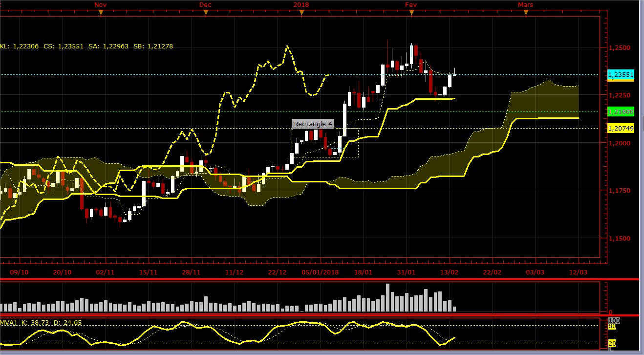
Task: Click the 22/02 date axis label
Action: tap(492, 272)
